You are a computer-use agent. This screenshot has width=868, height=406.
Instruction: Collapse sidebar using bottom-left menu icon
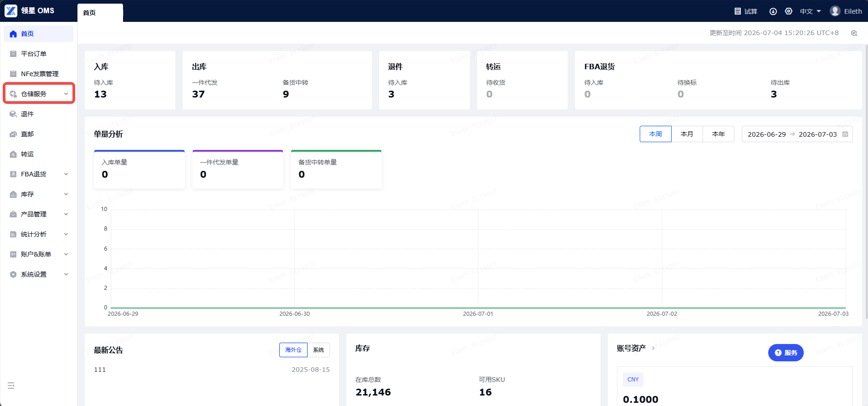pos(11,385)
